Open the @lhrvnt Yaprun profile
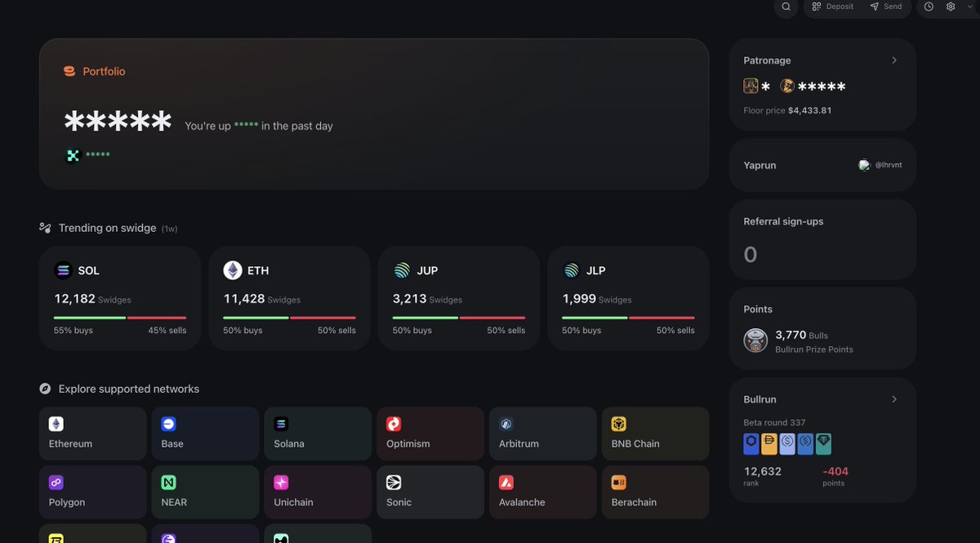This screenshot has height=543, width=980. [880, 165]
